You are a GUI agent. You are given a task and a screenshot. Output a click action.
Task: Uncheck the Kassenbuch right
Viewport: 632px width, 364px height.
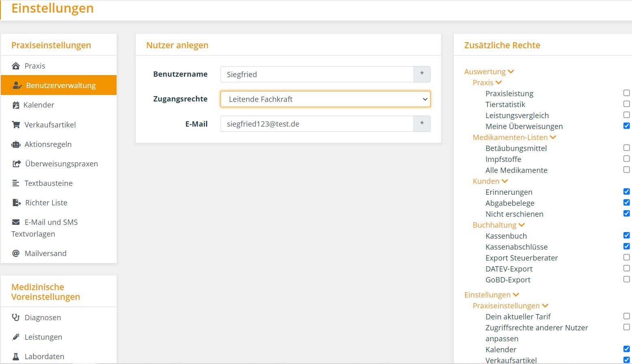coord(627,235)
